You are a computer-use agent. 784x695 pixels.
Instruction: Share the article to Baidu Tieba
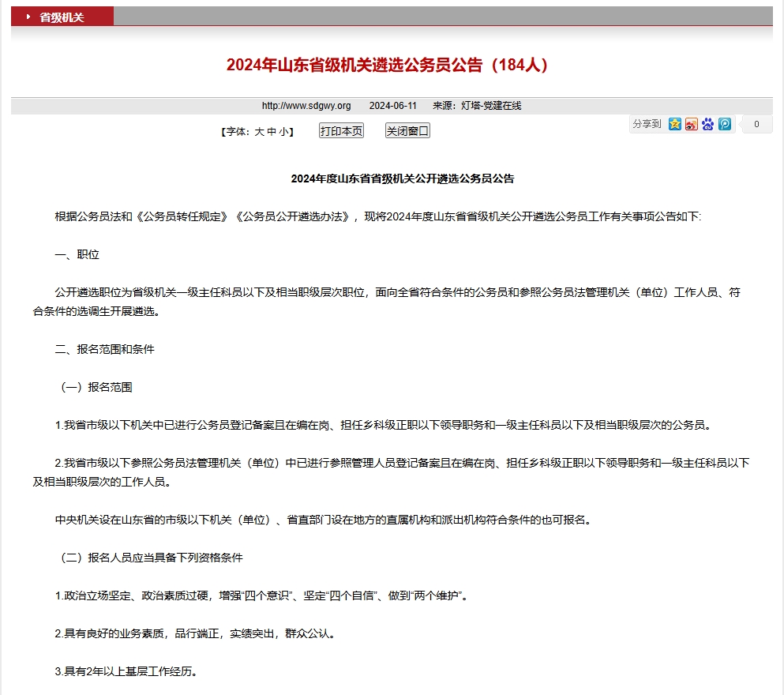coord(707,124)
